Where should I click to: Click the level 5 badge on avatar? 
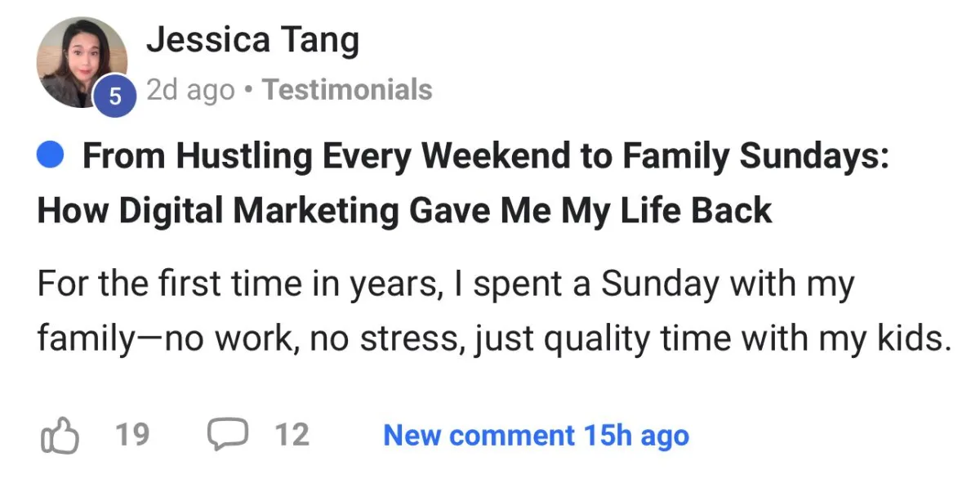[x=115, y=96]
